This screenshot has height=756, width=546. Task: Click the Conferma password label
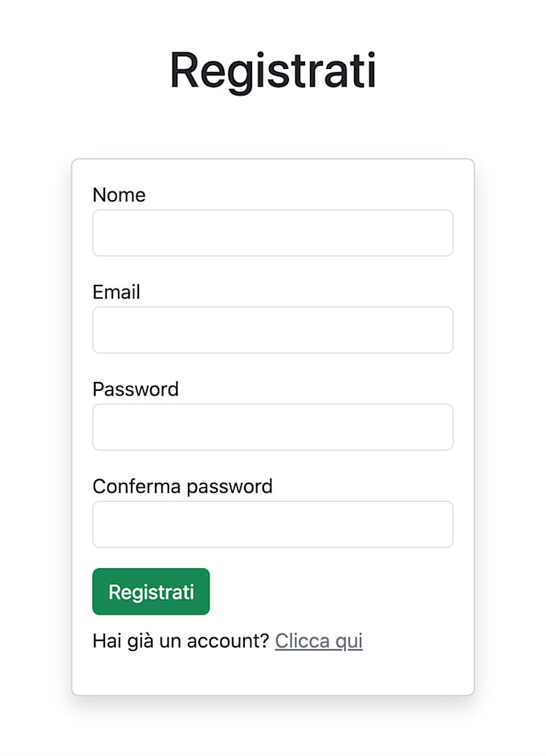click(x=183, y=486)
